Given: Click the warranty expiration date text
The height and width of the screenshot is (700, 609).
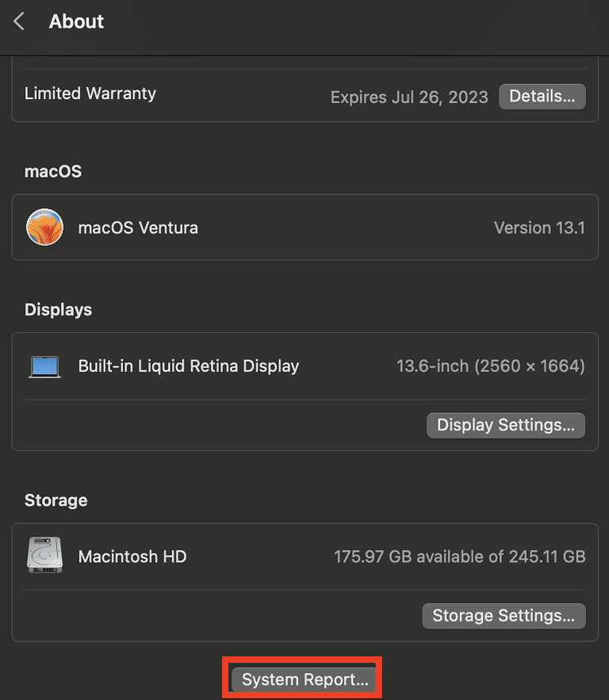Looking at the screenshot, I should point(408,98).
